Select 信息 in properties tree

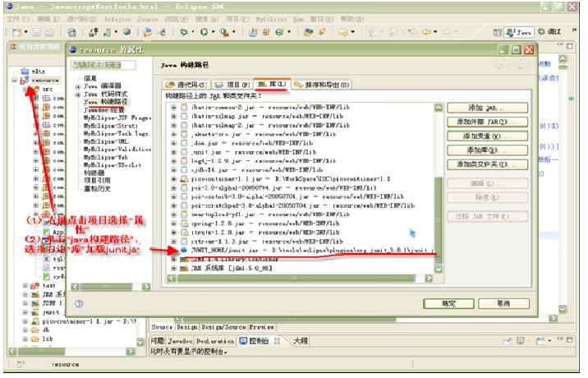pos(90,78)
